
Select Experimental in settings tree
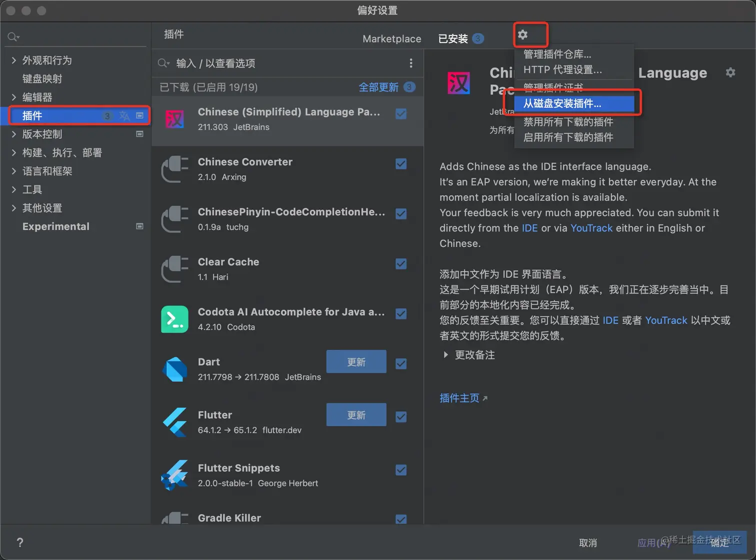tap(56, 226)
